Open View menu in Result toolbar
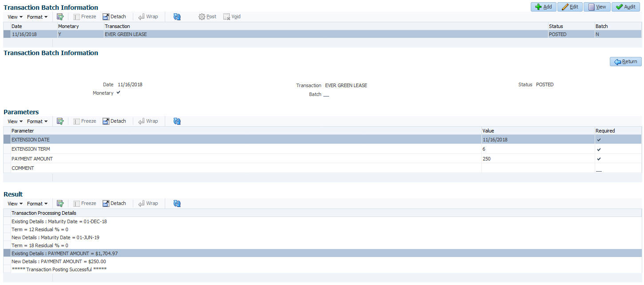Image resolution: width=644 pixels, height=285 pixels. pos(15,204)
